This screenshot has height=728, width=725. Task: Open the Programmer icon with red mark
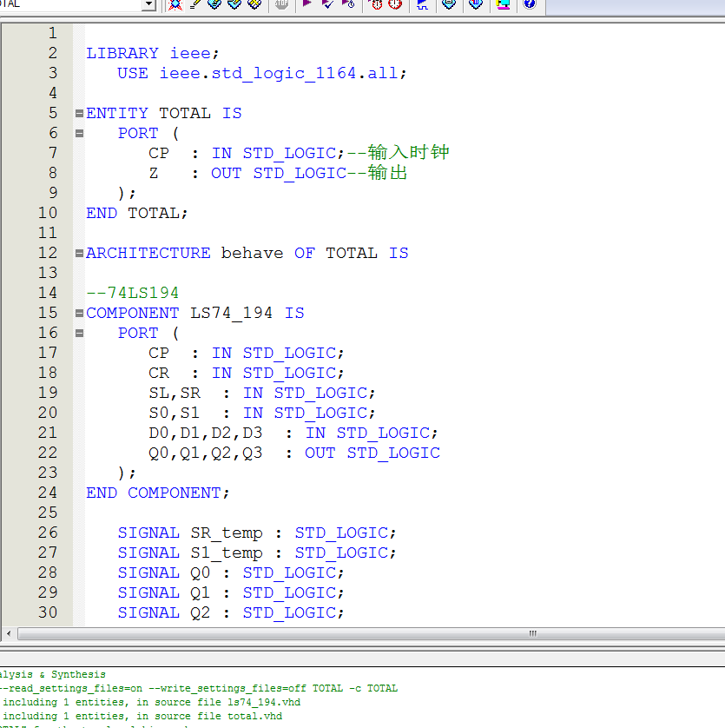(476, 4)
